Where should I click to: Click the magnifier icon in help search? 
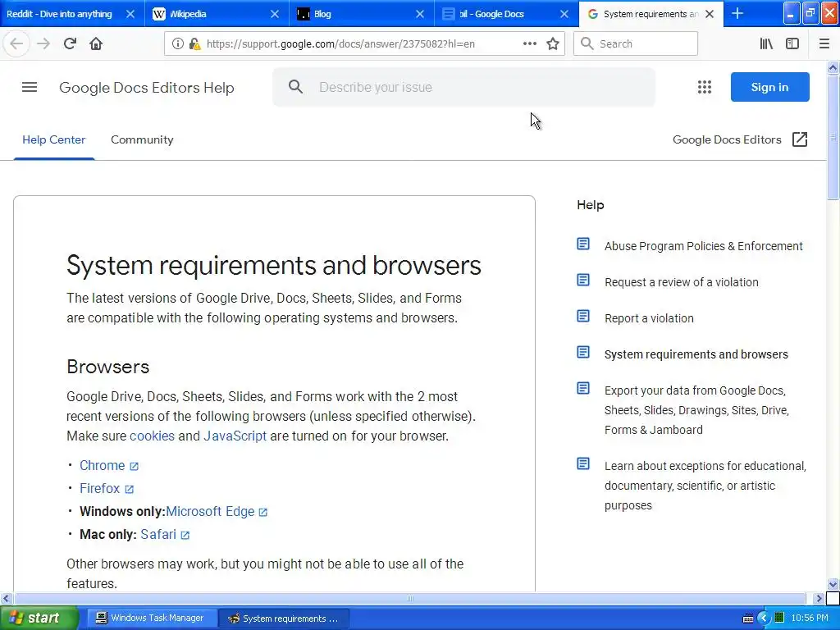[x=295, y=87]
